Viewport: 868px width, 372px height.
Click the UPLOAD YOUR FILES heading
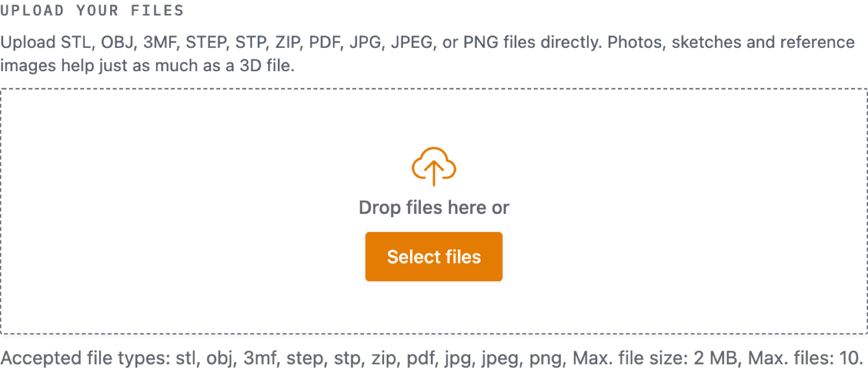tap(92, 10)
